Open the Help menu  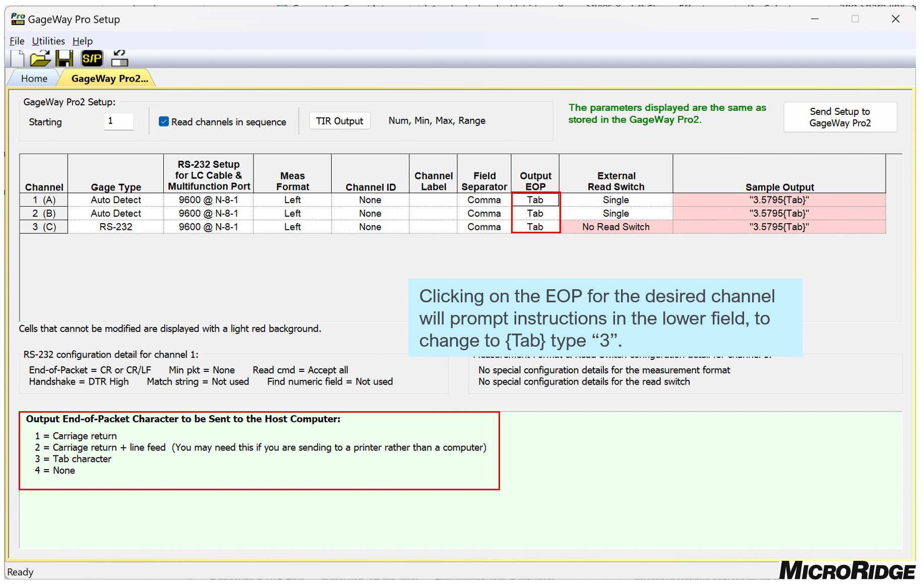coord(83,41)
